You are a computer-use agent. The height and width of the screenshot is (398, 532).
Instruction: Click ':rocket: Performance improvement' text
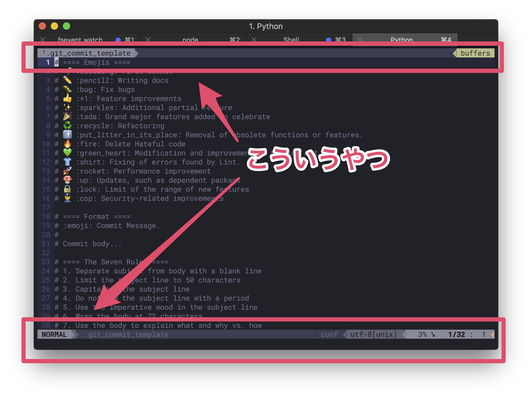coord(144,171)
